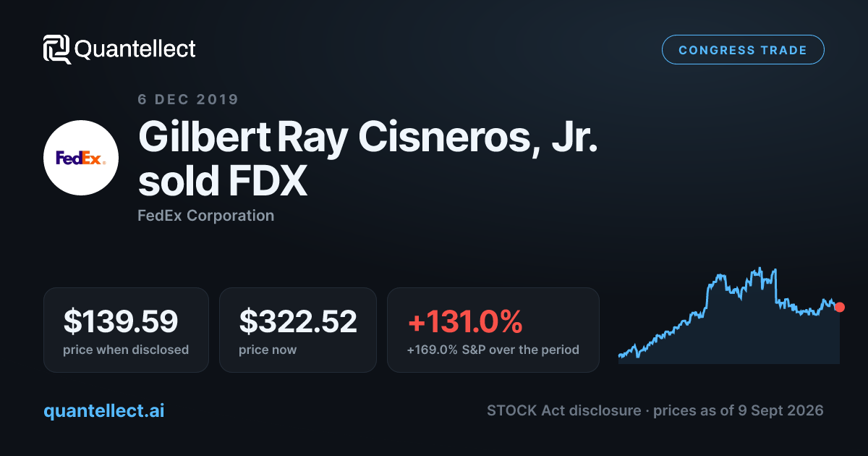Click the price now caption
The image size is (868, 456).
click(268, 350)
